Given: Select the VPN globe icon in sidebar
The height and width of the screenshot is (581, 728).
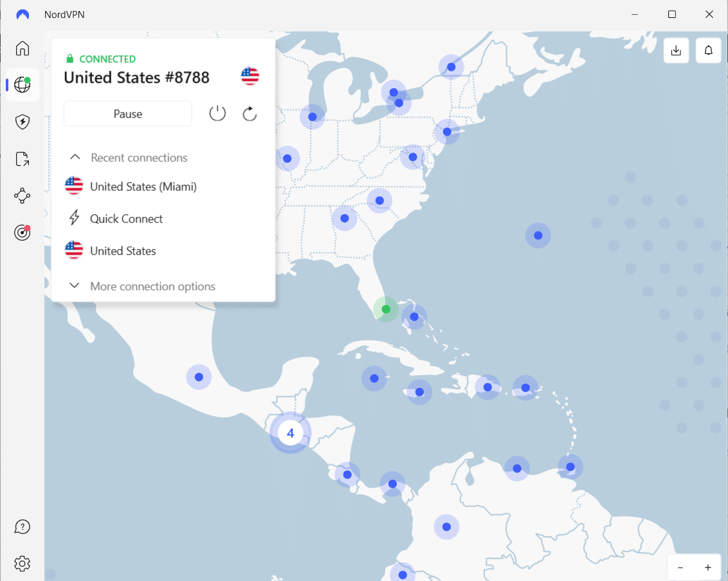Looking at the screenshot, I should [23, 84].
